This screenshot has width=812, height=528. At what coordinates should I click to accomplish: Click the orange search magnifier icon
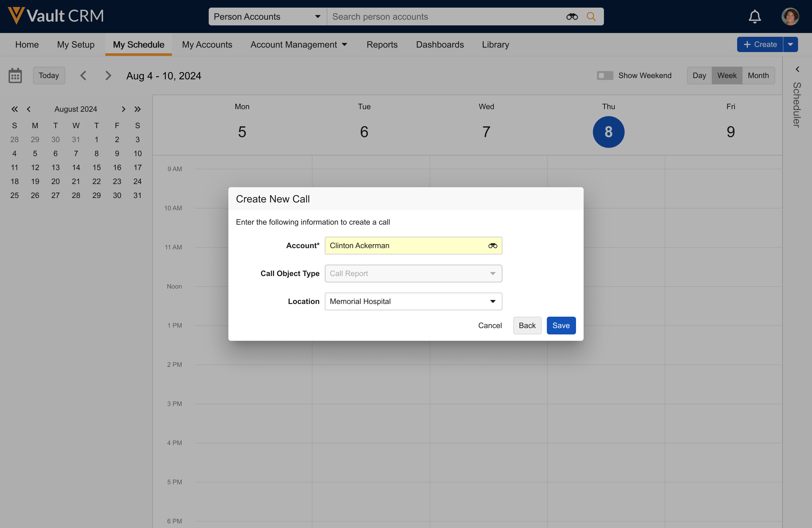pos(591,16)
